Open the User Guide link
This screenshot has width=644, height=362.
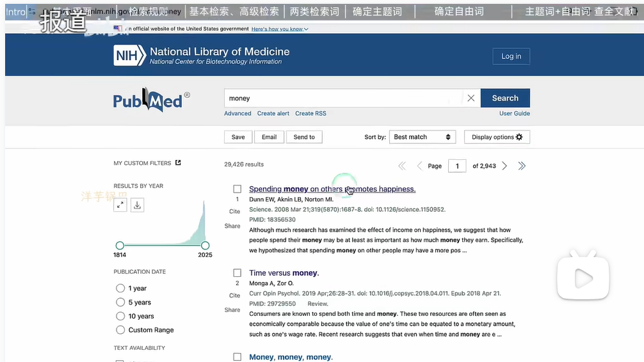coord(514,113)
